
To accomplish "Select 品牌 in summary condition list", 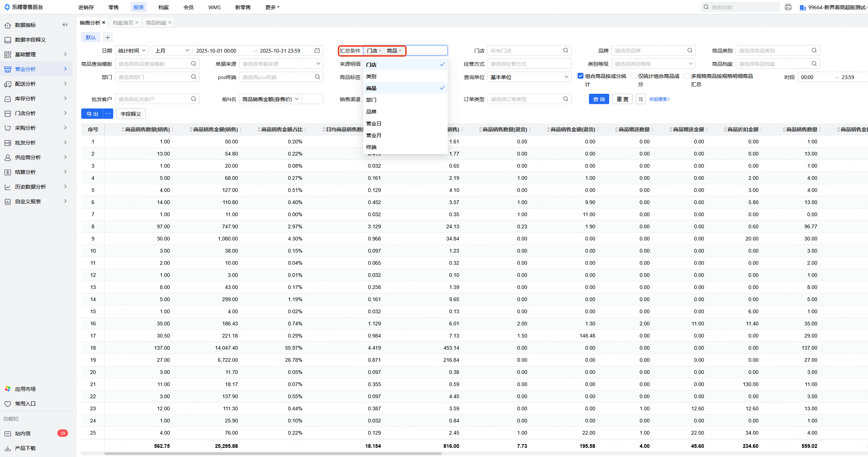I will [x=371, y=112].
